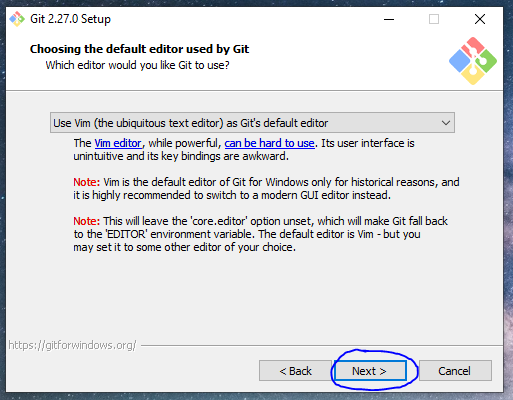Image resolution: width=513 pixels, height=400 pixels.
Task: Click the red Note about historical reasons
Action: tap(86, 182)
